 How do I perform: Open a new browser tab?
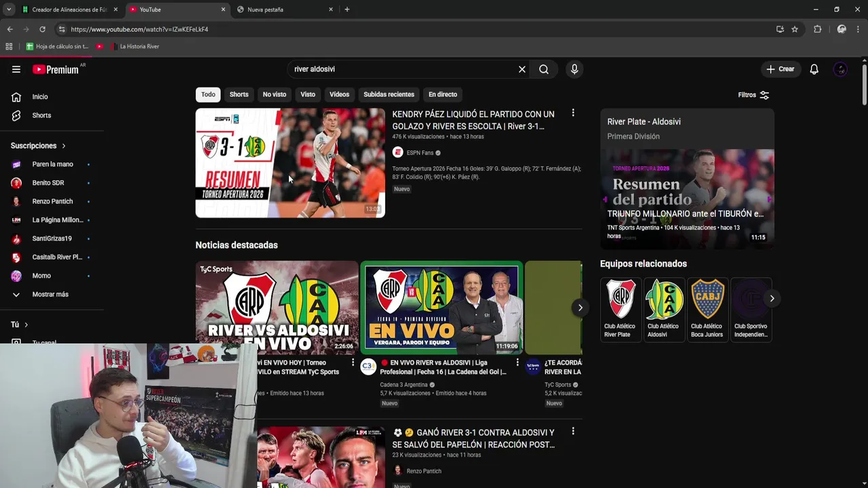(347, 9)
